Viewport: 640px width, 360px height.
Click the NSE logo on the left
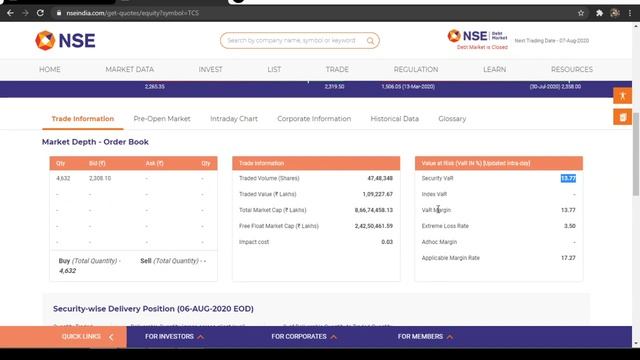pos(65,40)
